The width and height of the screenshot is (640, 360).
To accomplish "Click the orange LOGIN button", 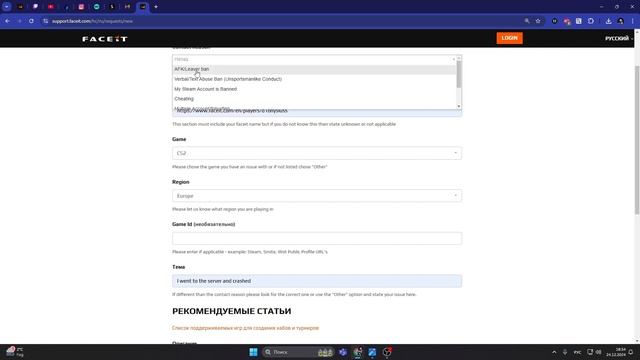I will pyautogui.click(x=509, y=38).
